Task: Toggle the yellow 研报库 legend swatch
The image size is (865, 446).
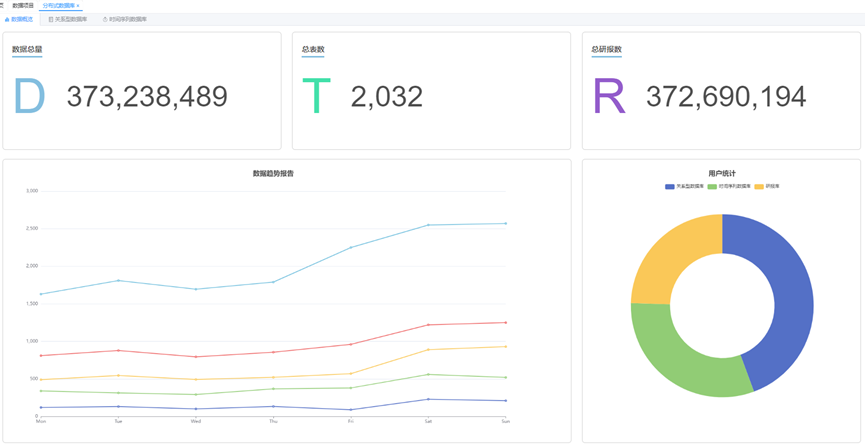Action: (759, 187)
